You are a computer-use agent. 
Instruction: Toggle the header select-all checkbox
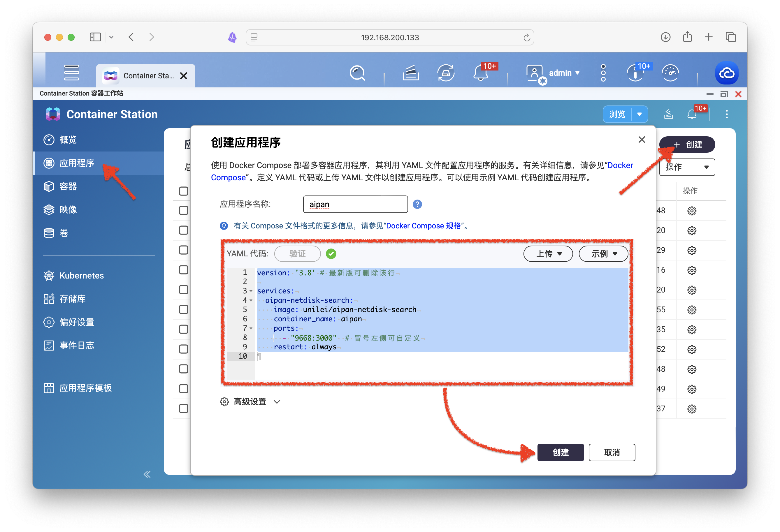pos(184,191)
